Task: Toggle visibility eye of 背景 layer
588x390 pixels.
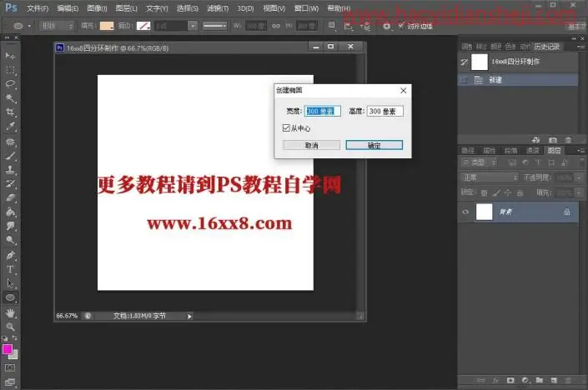Action: point(465,212)
